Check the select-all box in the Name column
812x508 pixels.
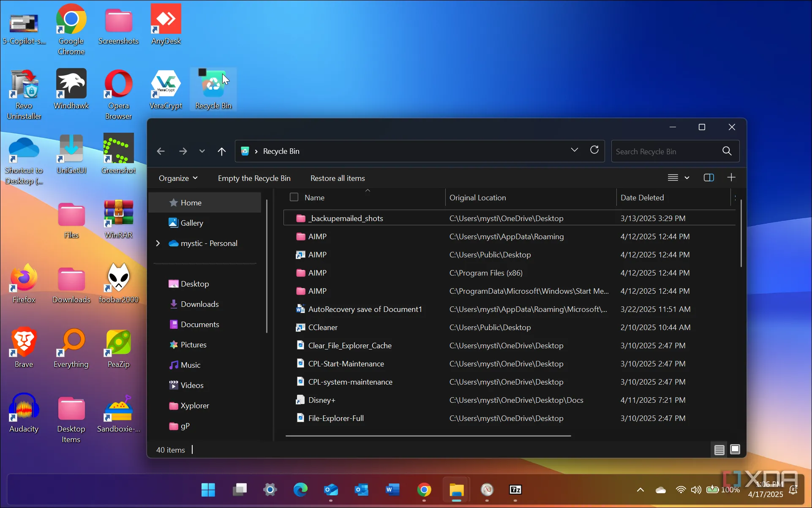click(x=293, y=197)
